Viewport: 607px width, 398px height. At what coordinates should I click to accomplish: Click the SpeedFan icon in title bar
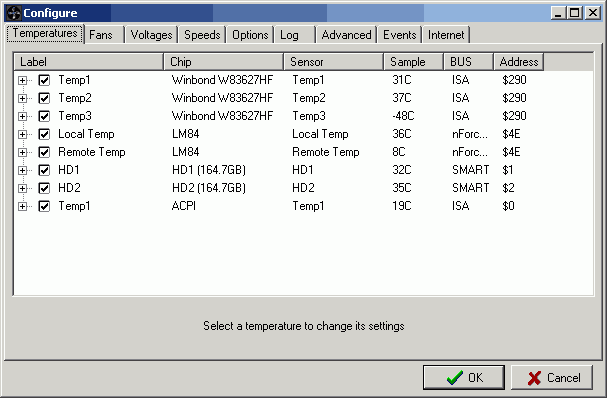[x=14, y=13]
